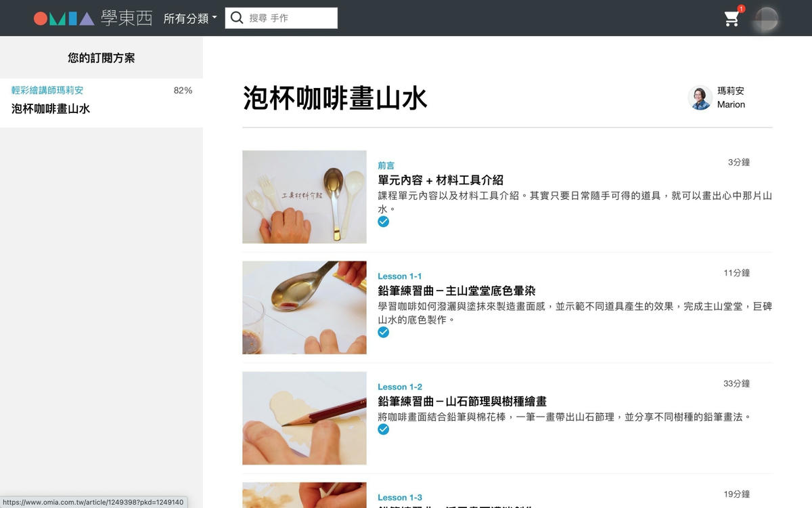Open lesson 鉛筆練習曲－主山堂堂底色暈染
The image size is (812, 508).
[x=457, y=291]
